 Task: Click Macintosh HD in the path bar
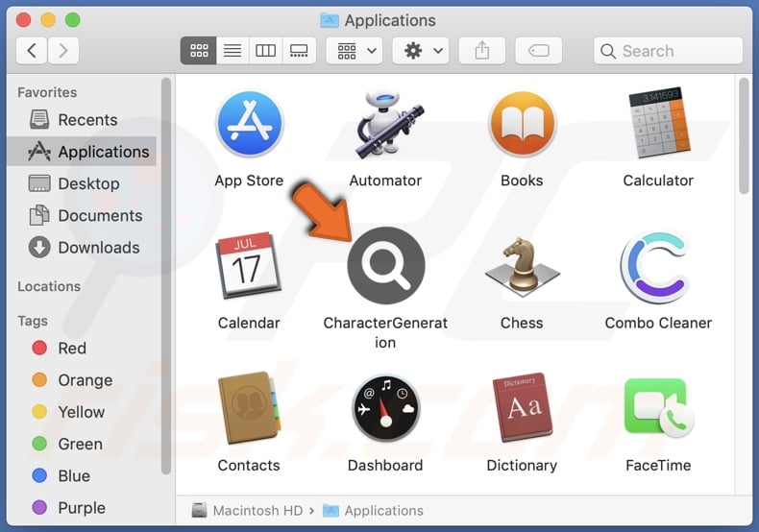[247, 510]
